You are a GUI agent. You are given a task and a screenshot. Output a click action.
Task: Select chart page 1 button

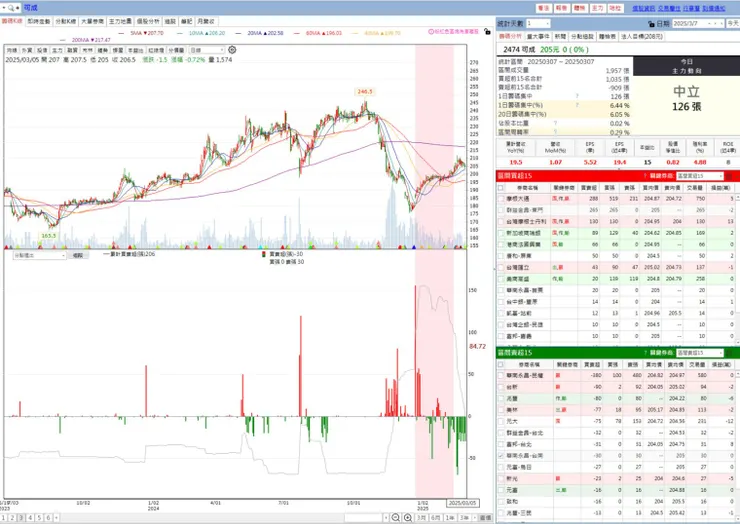(4, 518)
